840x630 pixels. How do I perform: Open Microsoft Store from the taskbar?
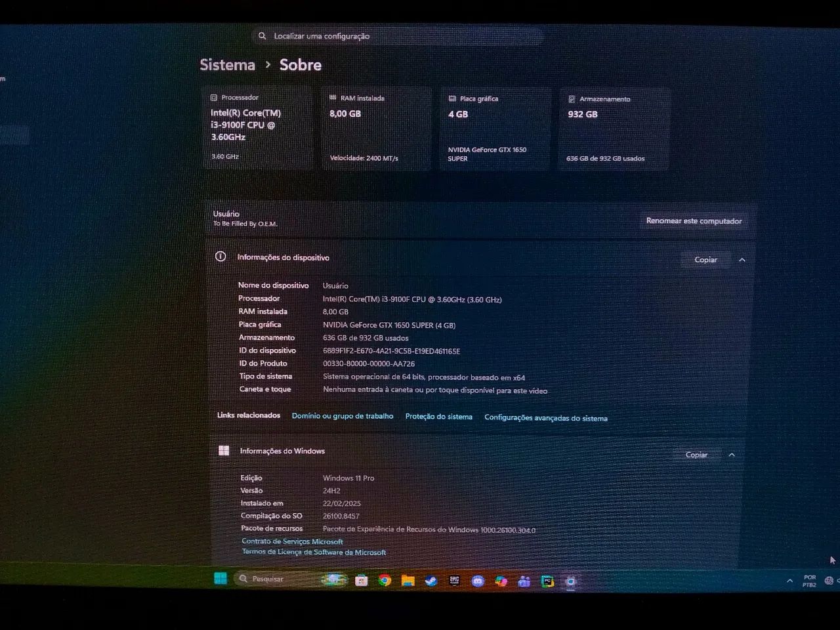[x=361, y=581]
